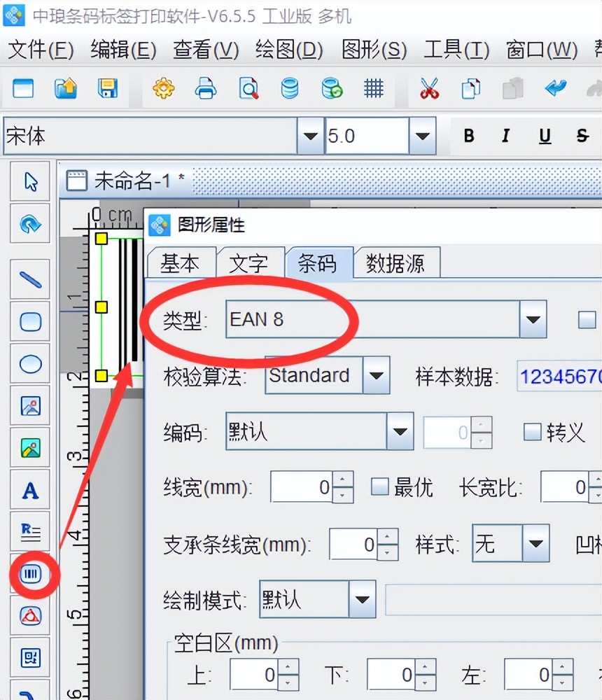Image resolution: width=602 pixels, height=700 pixels.
Task: Select the barcode drawing tool
Action: coord(29,574)
